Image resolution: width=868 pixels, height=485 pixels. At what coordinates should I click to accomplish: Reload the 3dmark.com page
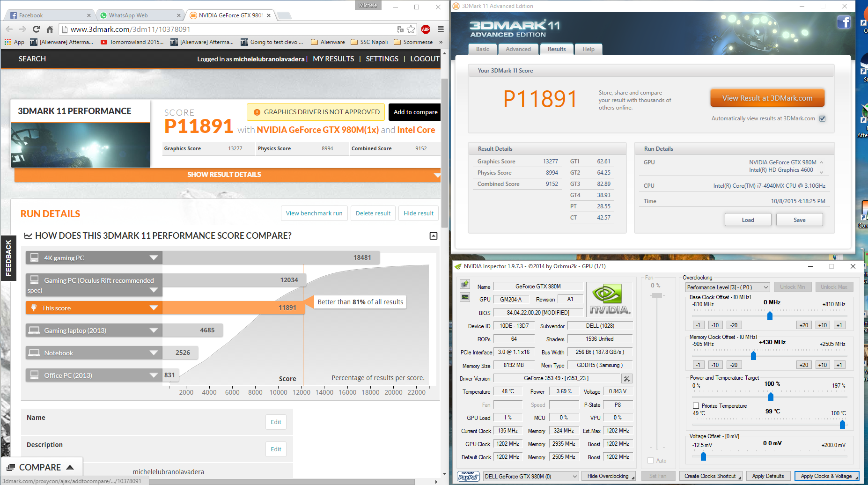tap(36, 29)
